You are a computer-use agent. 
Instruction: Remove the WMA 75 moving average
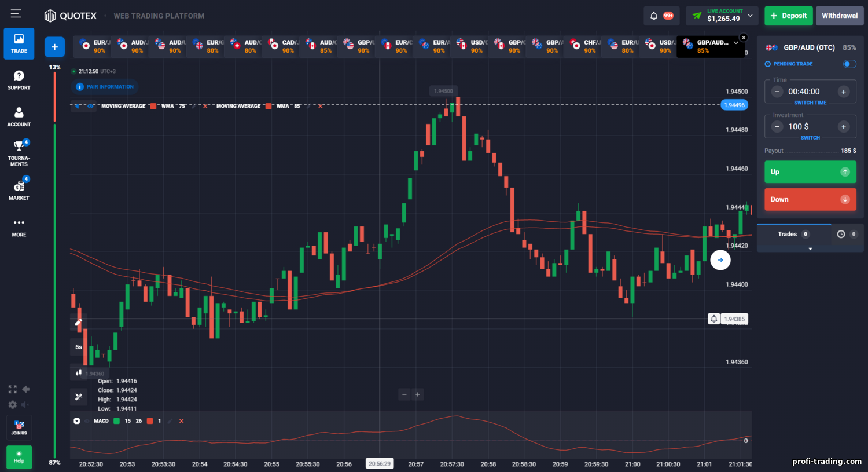tap(205, 106)
